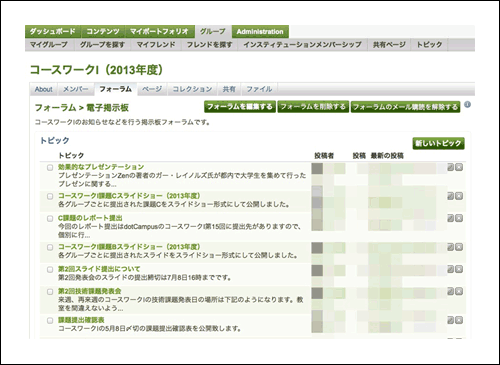Screen dimensions: 500x365
Task: Open topic 第2回技術課題発表会
Action: pyautogui.click(x=90, y=291)
